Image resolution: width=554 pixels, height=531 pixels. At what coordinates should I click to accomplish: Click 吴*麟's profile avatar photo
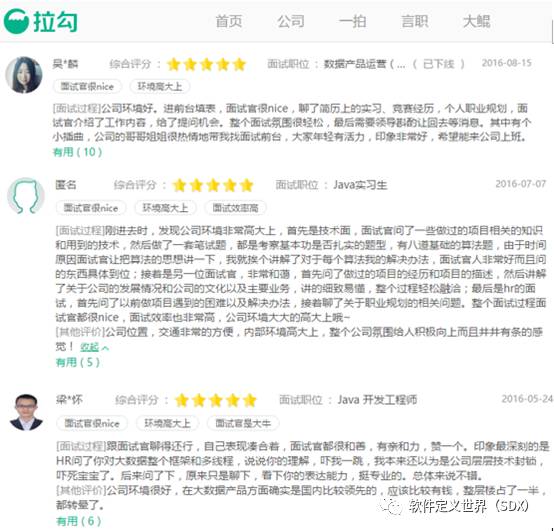click(24, 75)
